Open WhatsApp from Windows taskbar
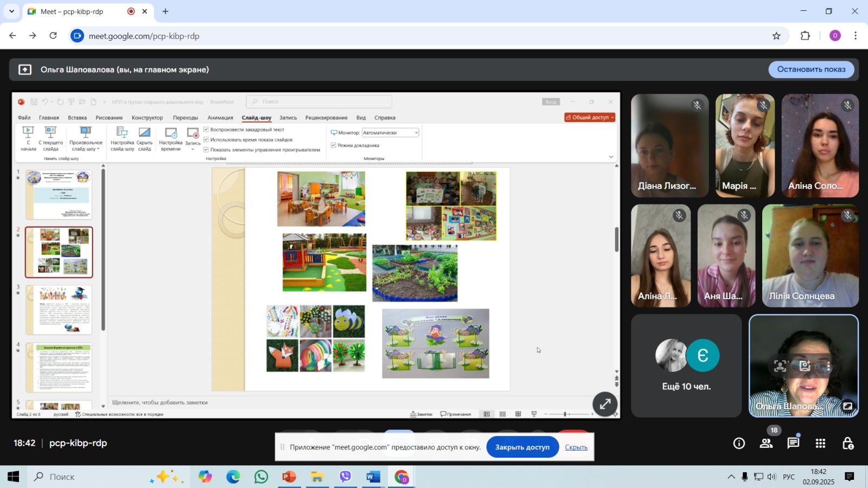Image resolution: width=868 pixels, height=488 pixels. pyautogui.click(x=261, y=477)
